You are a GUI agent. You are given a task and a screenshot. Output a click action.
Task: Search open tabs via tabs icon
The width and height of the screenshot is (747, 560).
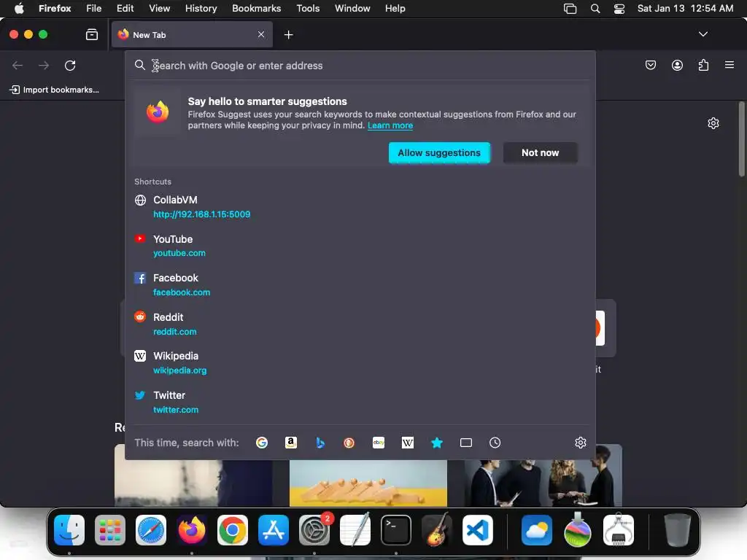tap(466, 443)
